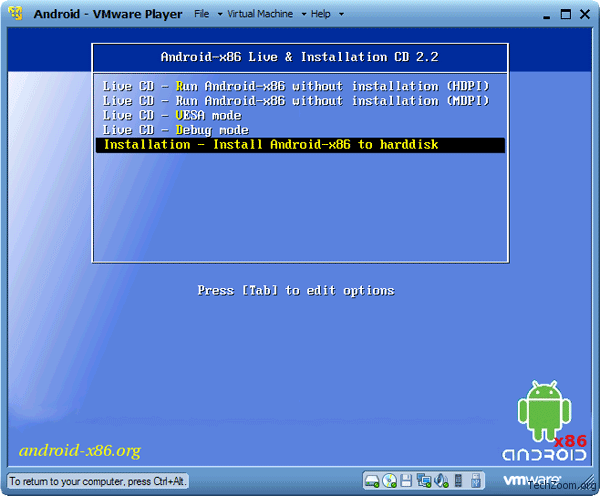Select Live CD VESA mode entry

tap(300, 116)
